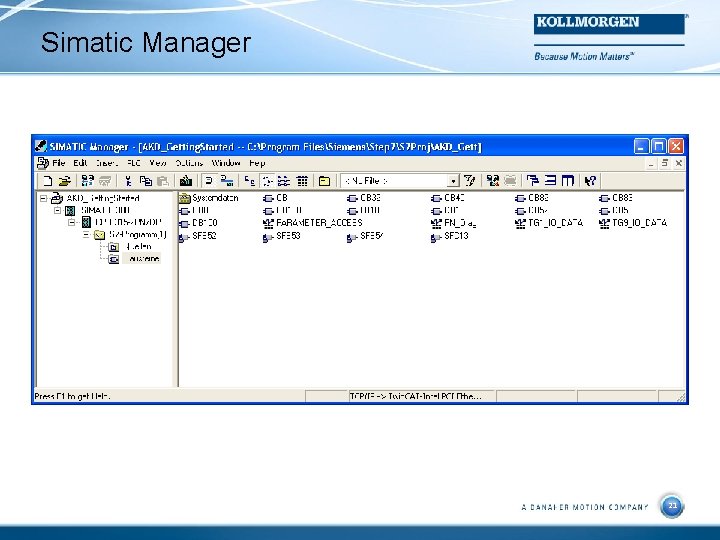Viewport: 720px width, 540px height.
Task: Toggle the Offline view toolbar button
Action: point(209,181)
